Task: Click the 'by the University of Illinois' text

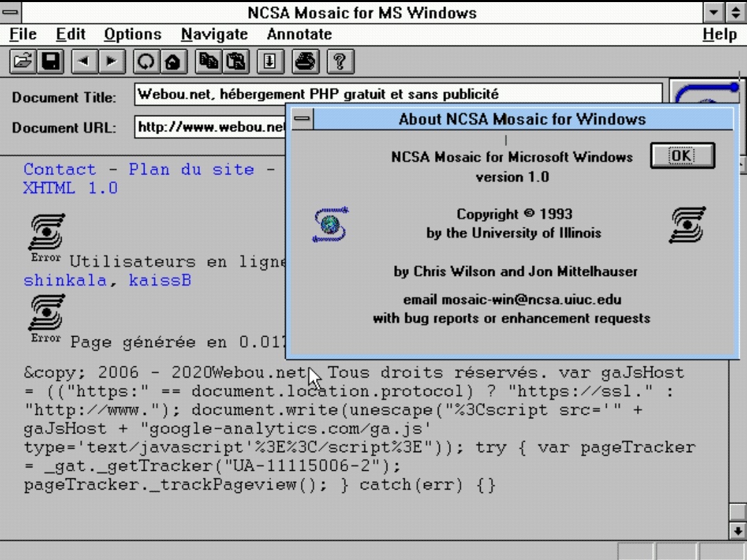Action: [x=513, y=233]
